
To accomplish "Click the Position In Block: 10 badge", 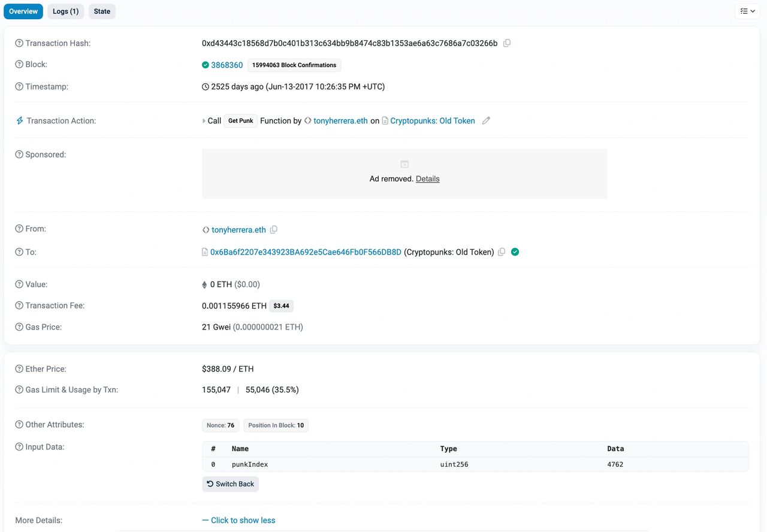I will pos(276,425).
